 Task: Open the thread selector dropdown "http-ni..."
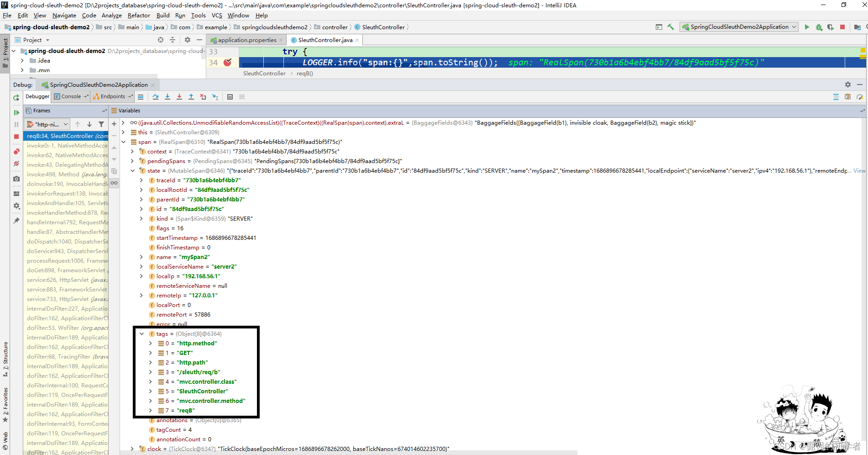(x=47, y=124)
